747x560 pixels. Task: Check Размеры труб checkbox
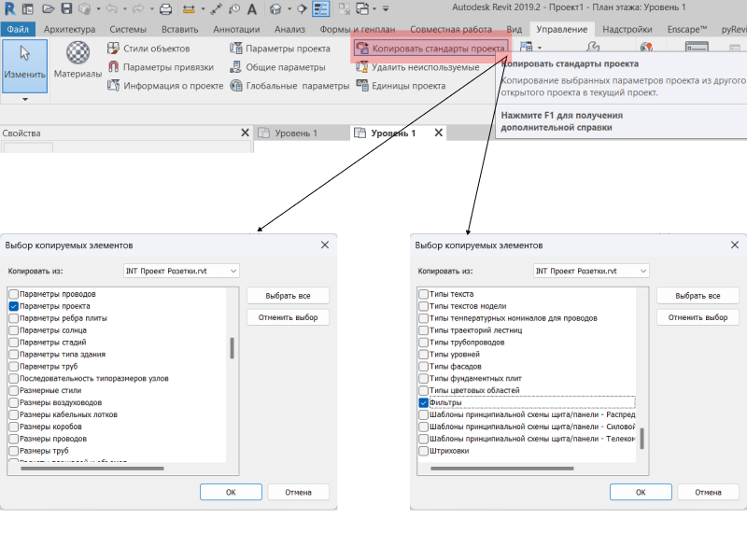point(13,451)
